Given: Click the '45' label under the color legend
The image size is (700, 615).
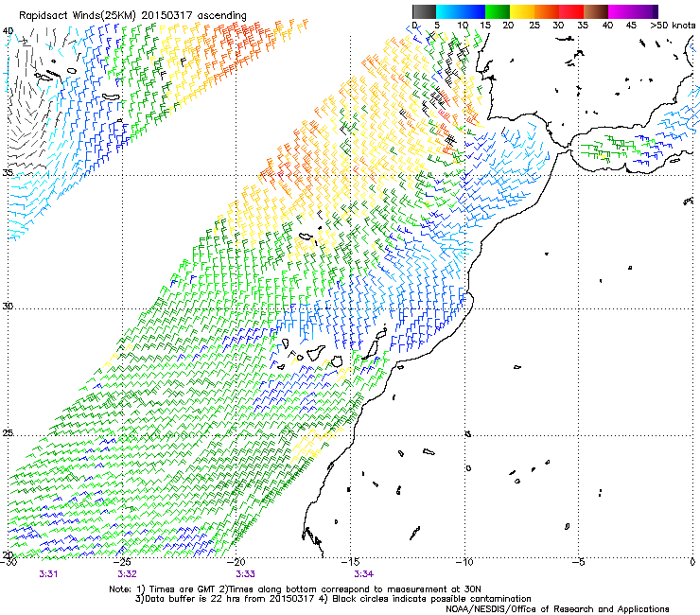Looking at the screenshot, I should 631,26.
